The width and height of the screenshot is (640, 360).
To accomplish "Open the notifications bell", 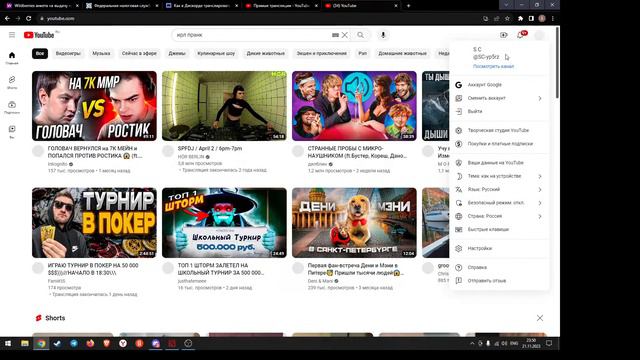I will pyautogui.click(x=520, y=35).
